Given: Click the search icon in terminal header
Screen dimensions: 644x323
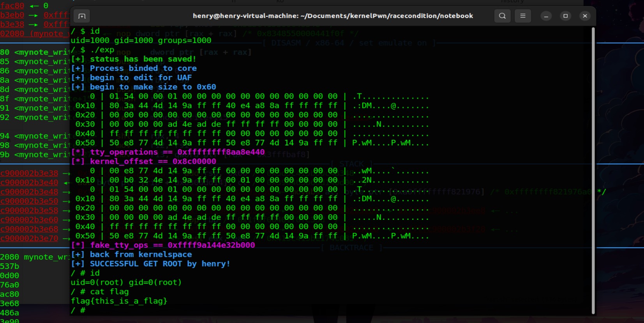Looking at the screenshot, I should pyautogui.click(x=502, y=16).
